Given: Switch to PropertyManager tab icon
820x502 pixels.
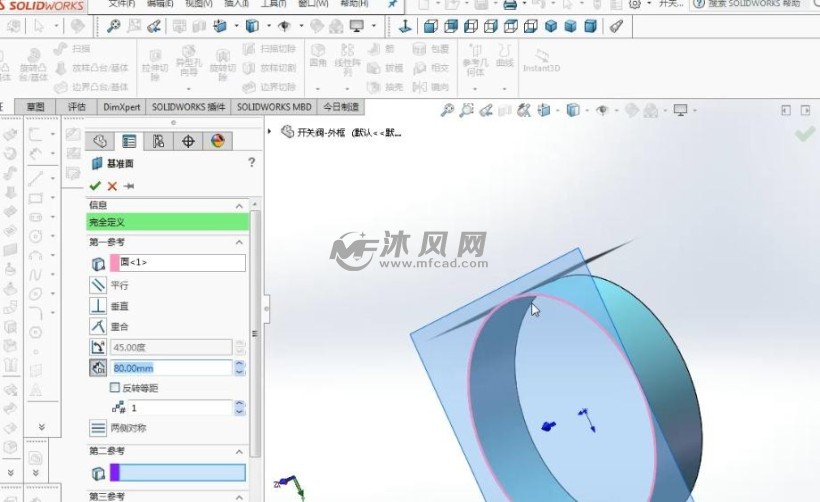Looking at the screenshot, I should point(129,141).
